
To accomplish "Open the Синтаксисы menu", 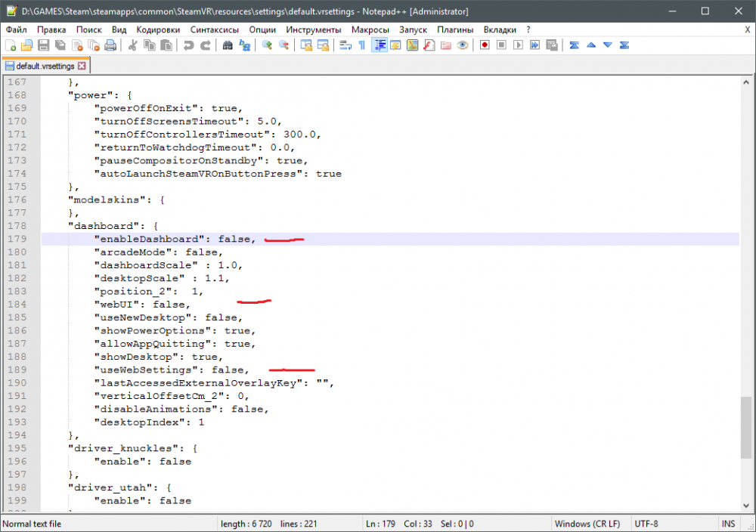I will (215, 29).
